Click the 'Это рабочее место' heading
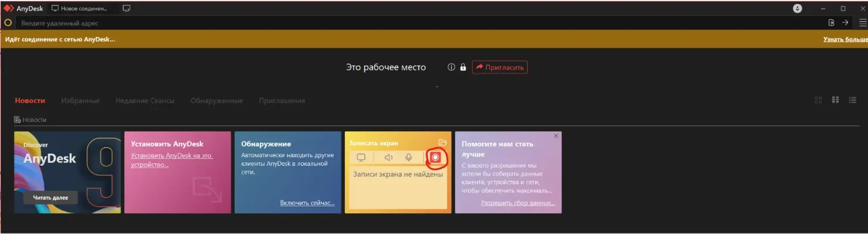The height and width of the screenshot is (234, 868). pos(386,67)
